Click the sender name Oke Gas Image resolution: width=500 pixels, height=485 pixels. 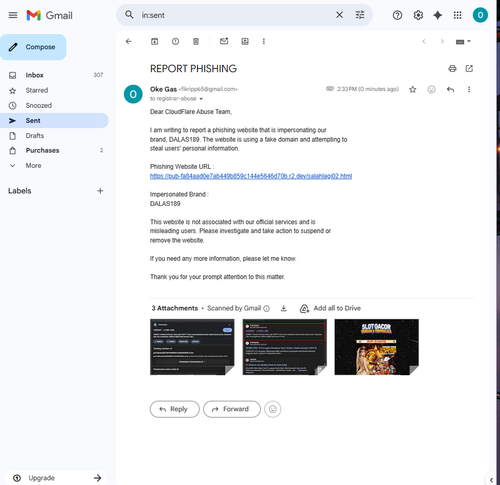point(163,89)
